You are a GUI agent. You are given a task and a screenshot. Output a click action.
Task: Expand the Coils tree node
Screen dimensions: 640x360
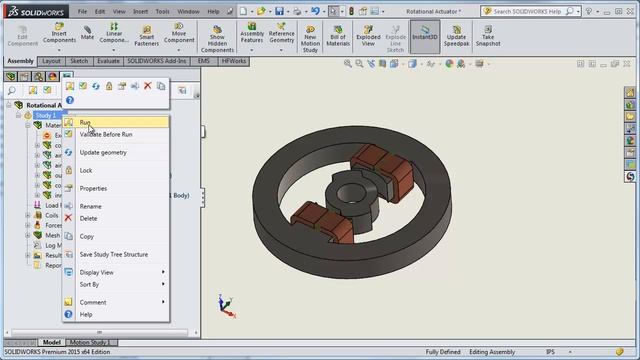click(x=28, y=216)
